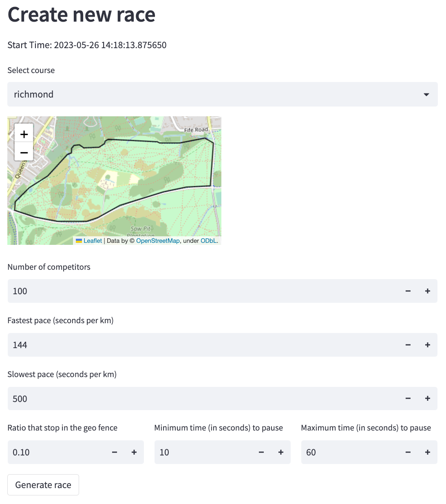Zoom in on the course map

24,134
